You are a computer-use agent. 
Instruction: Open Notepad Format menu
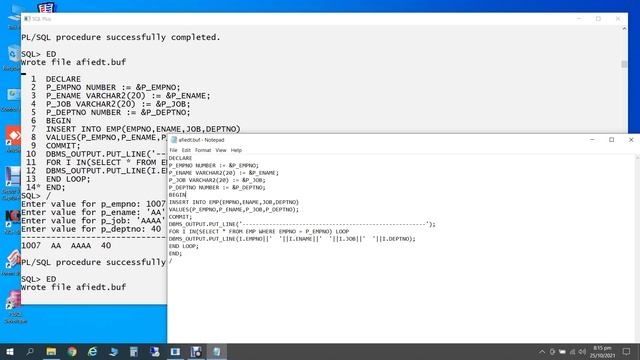point(203,150)
